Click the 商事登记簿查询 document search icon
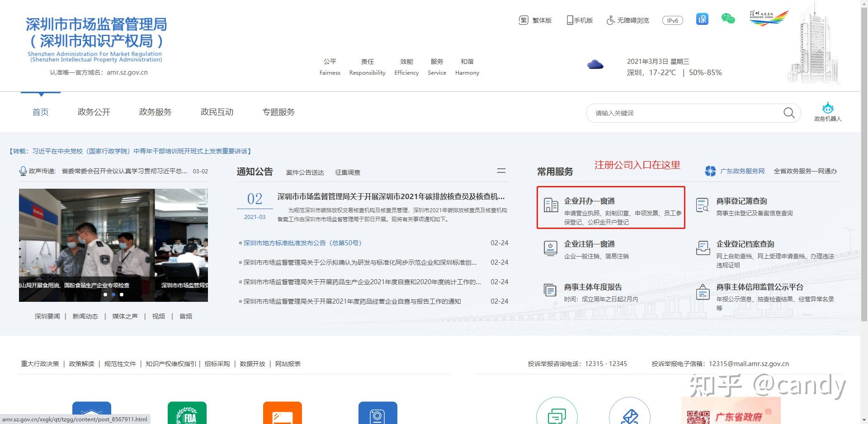The height and width of the screenshot is (424, 868). pos(702,205)
